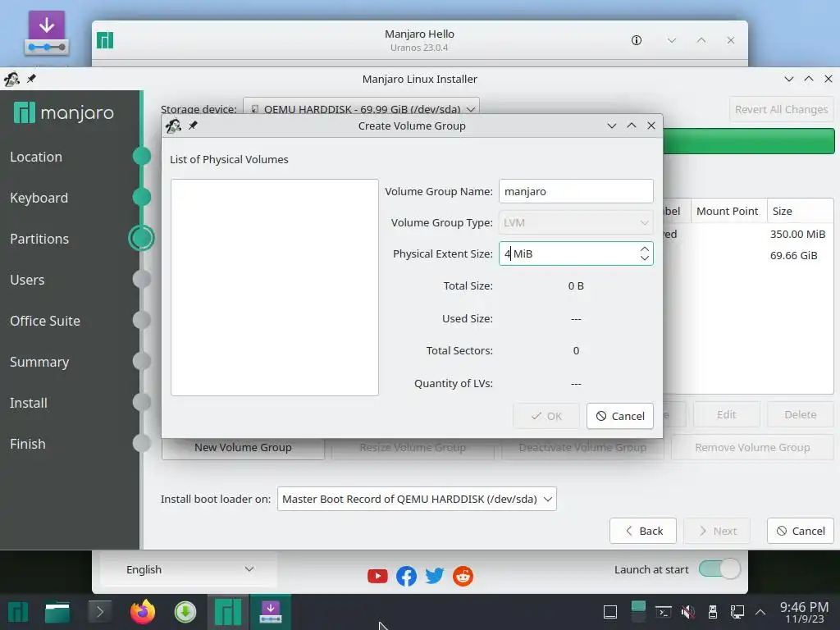Viewport: 840px width, 630px height.
Task: Click the Size column header
Action: (x=801, y=211)
